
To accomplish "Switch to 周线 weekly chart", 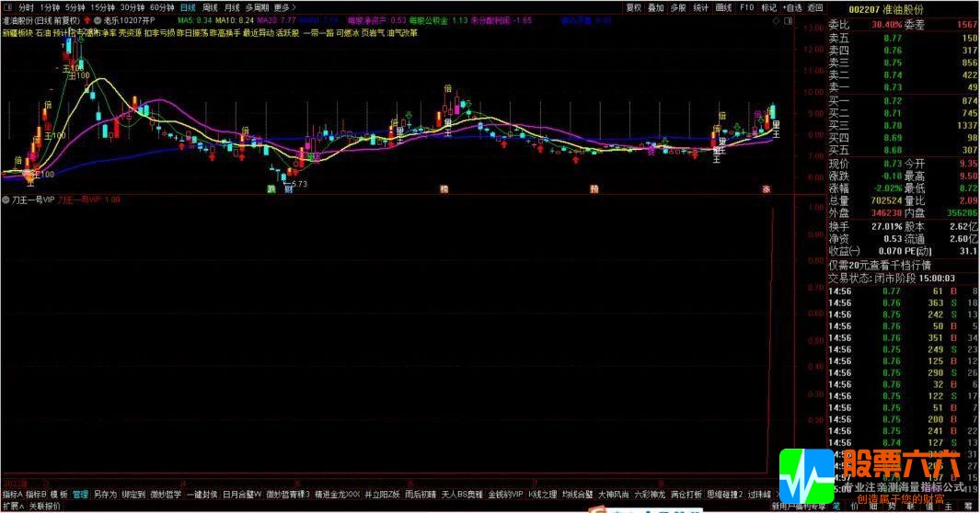I will click(210, 8).
